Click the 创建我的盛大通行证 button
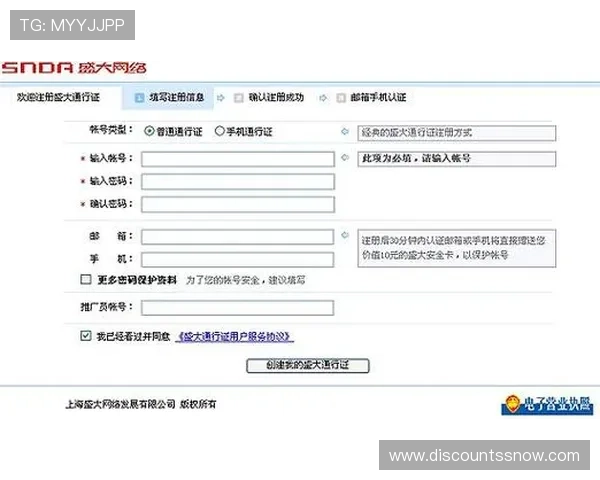The width and height of the screenshot is (600, 480). click(308, 365)
